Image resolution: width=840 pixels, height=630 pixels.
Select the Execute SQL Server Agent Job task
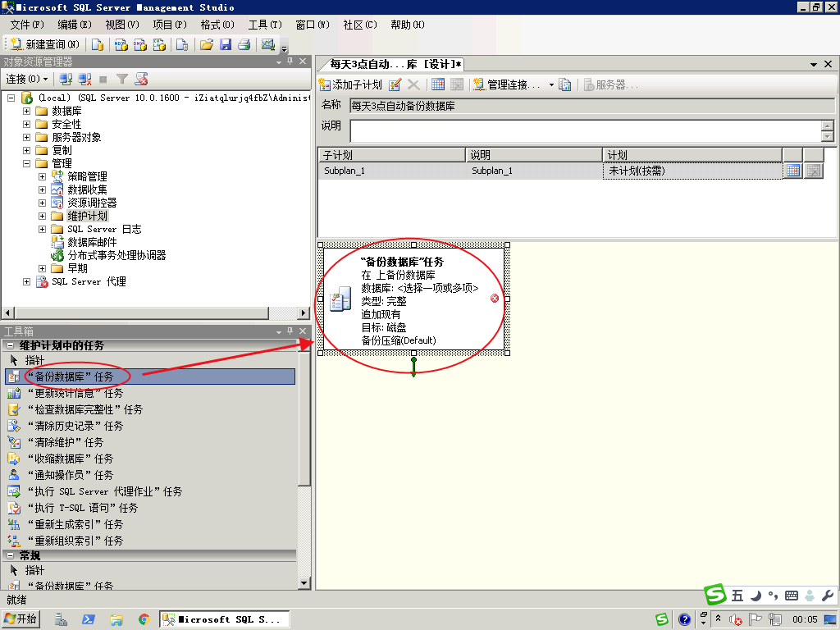coord(150,492)
